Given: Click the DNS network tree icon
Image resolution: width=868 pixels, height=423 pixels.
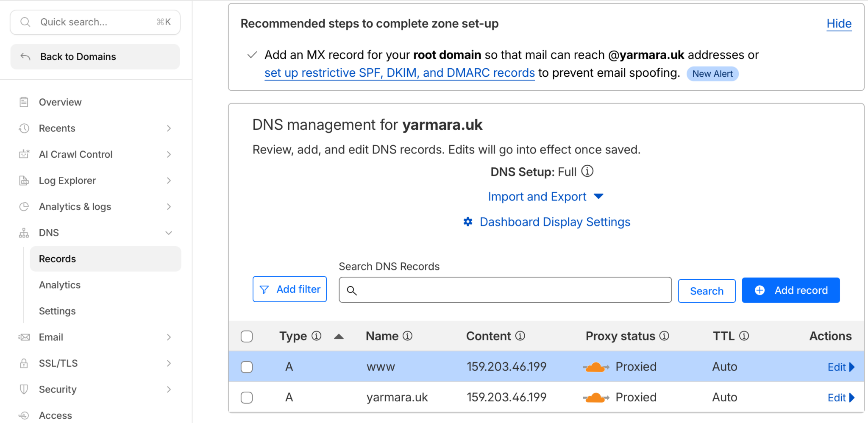Looking at the screenshot, I should 24,233.
